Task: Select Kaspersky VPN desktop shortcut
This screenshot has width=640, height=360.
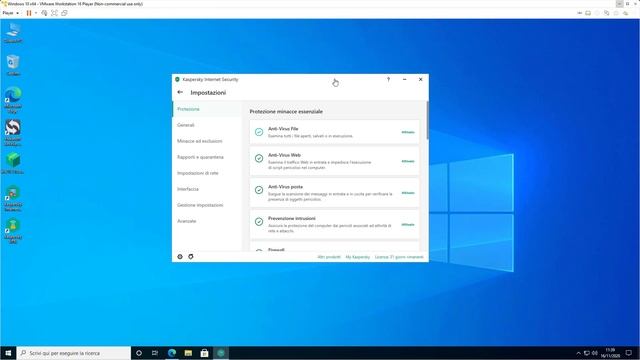Action: pos(13,231)
